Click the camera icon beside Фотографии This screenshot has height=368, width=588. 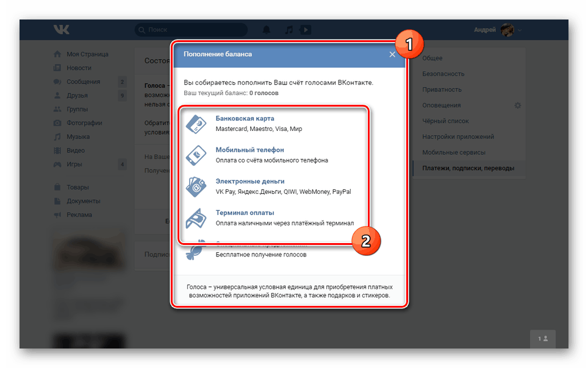[57, 123]
